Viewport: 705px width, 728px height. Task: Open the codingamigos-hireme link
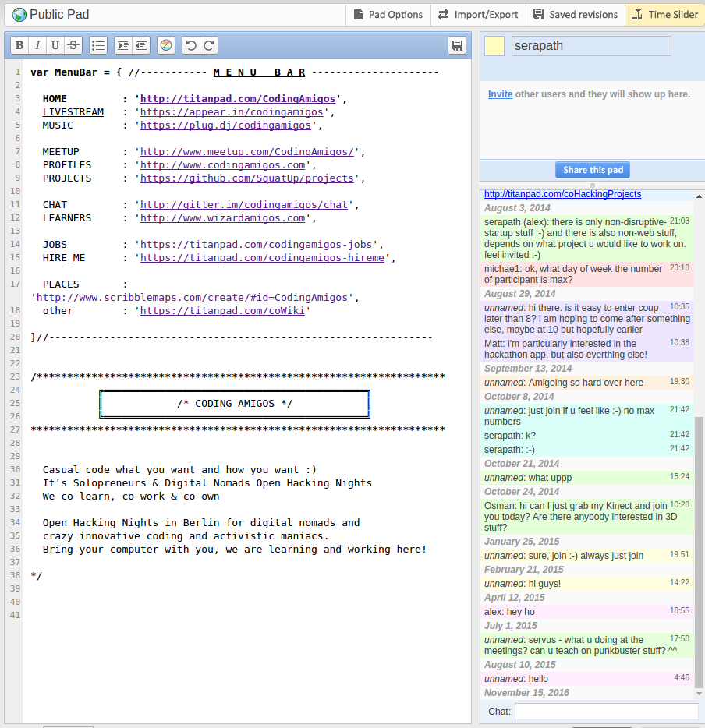click(262, 258)
